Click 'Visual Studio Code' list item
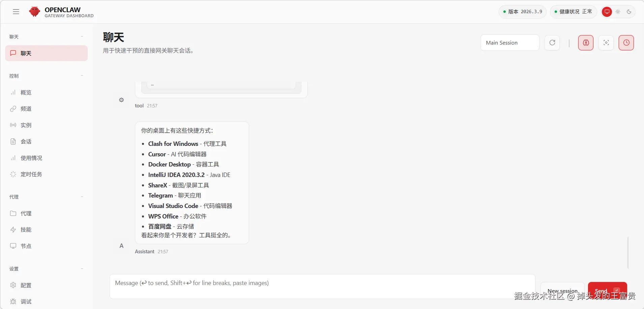 pos(190,206)
